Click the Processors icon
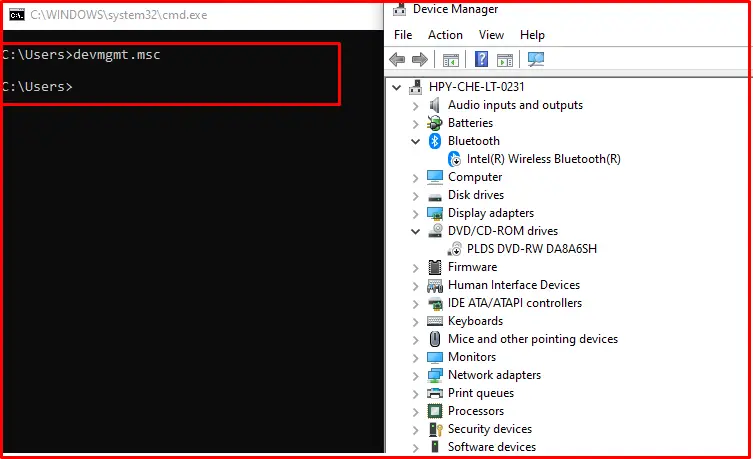Image resolution: width=753 pixels, height=459 pixels. (435, 411)
